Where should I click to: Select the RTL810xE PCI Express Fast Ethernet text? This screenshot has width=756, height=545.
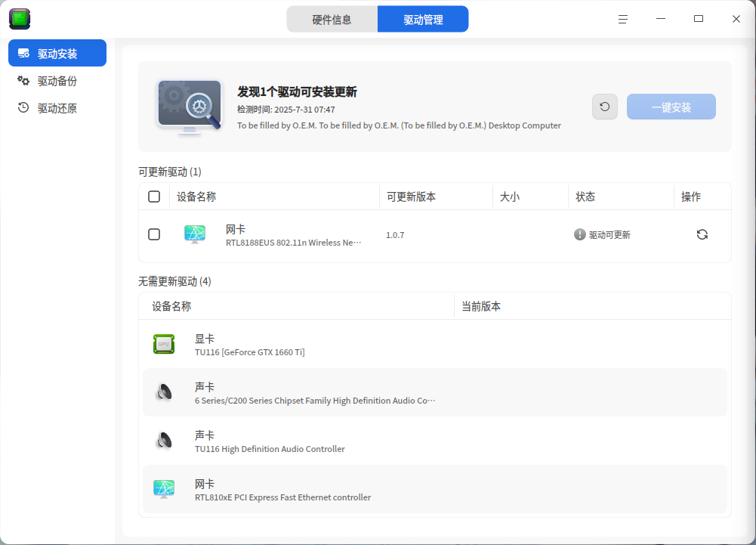click(x=283, y=497)
